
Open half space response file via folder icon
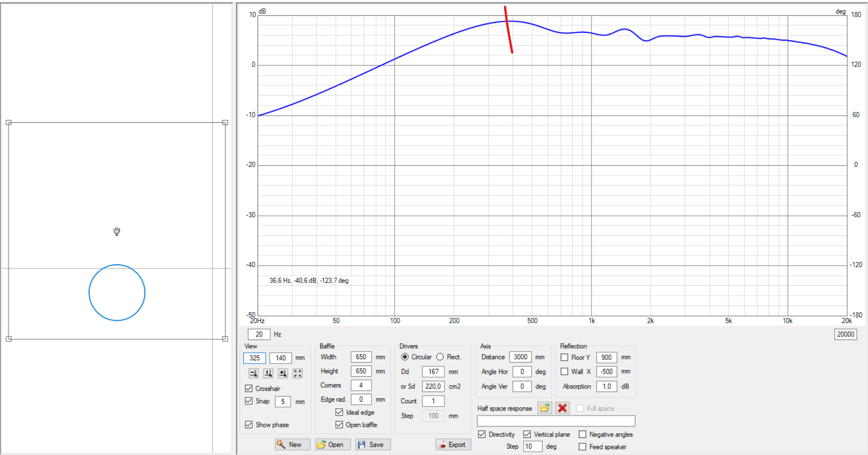[x=545, y=408]
